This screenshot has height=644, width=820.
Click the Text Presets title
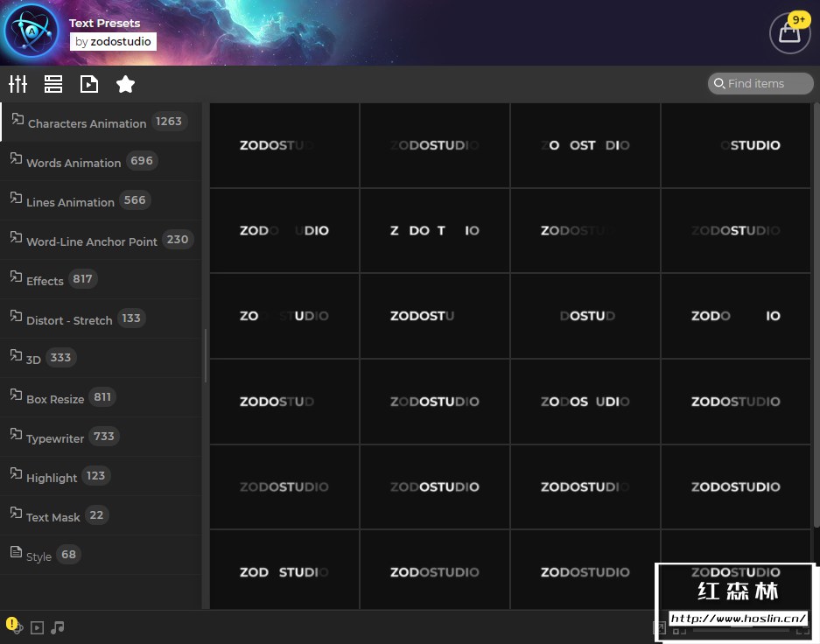click(x=105, y=23)
